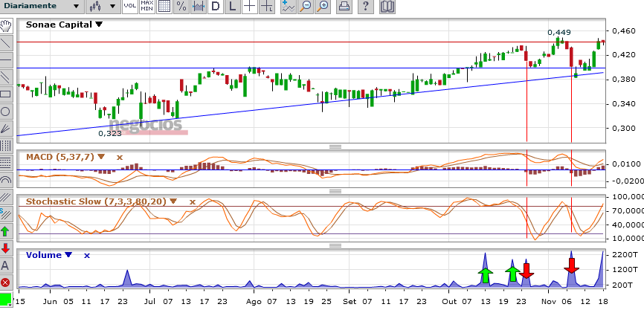Image resolution: width=644 pixels, height=310 pixels.
Task: Open the MACD (5,37,7) settings dropdown
Action: pos(101,157)
